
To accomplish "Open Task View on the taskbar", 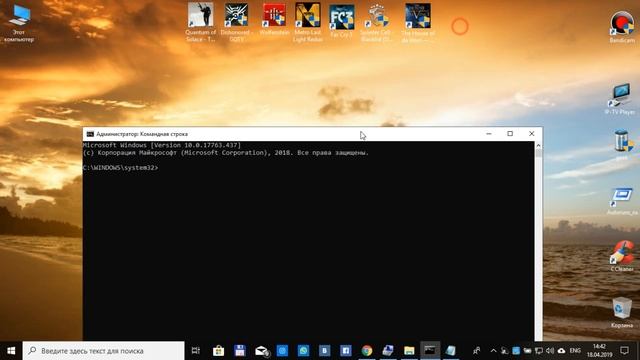I will pos(196,351).
